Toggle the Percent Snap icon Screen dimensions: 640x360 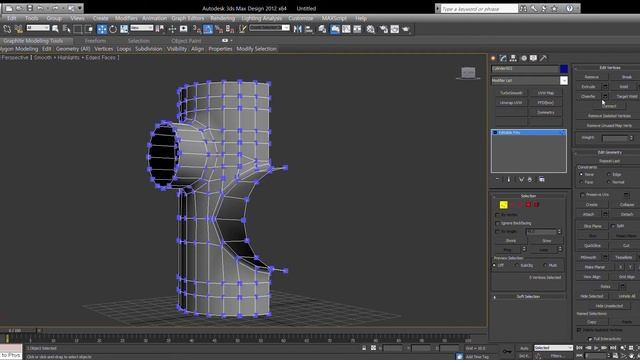(x=219, y=29)
